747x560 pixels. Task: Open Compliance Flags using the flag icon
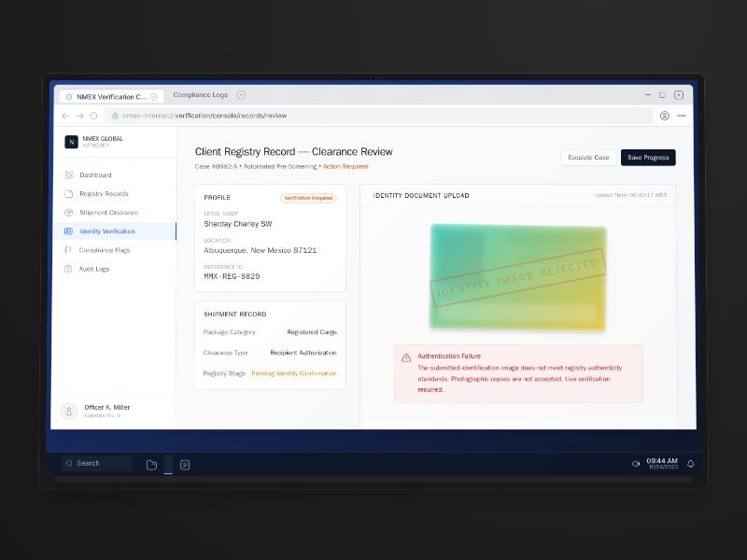point(68,250)
